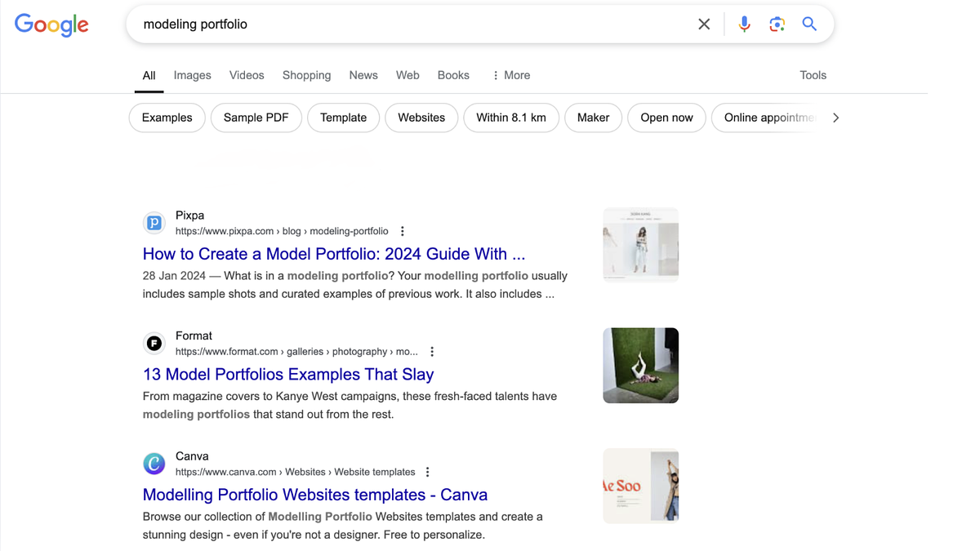Image resolution: width=980 pixels, height=551 pixels.
Task: Click the Google logo
Action: coord(51,24)
